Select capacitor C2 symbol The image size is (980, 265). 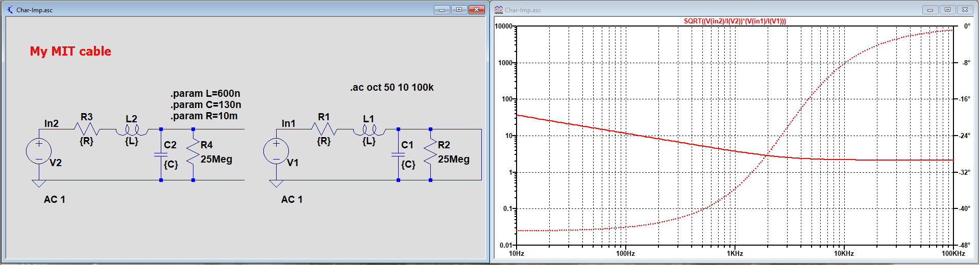161,154
